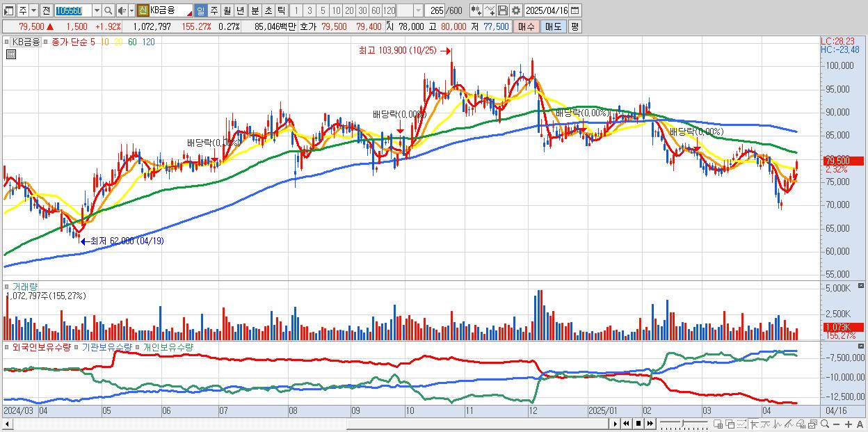Click the fast-forward playback button
This screenshot has width=868, height=432.
tap(650, 424)
